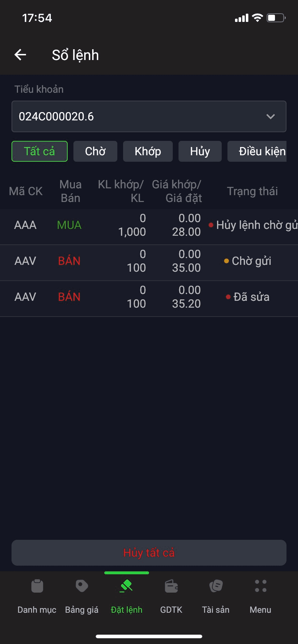The width and height of the screenshot is (298, 644).
Task: Tap the Trạng thái column header
Action: tap(252, 191)
